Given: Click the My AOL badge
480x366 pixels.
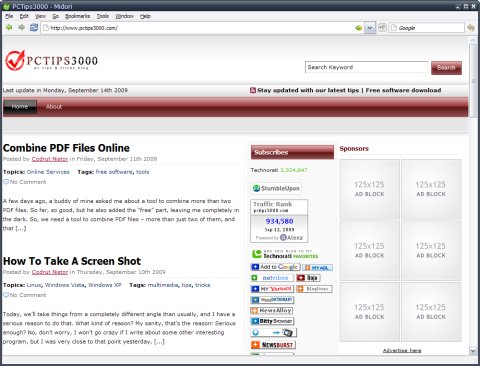Looking at the screenshot, I should pos(317,267).
